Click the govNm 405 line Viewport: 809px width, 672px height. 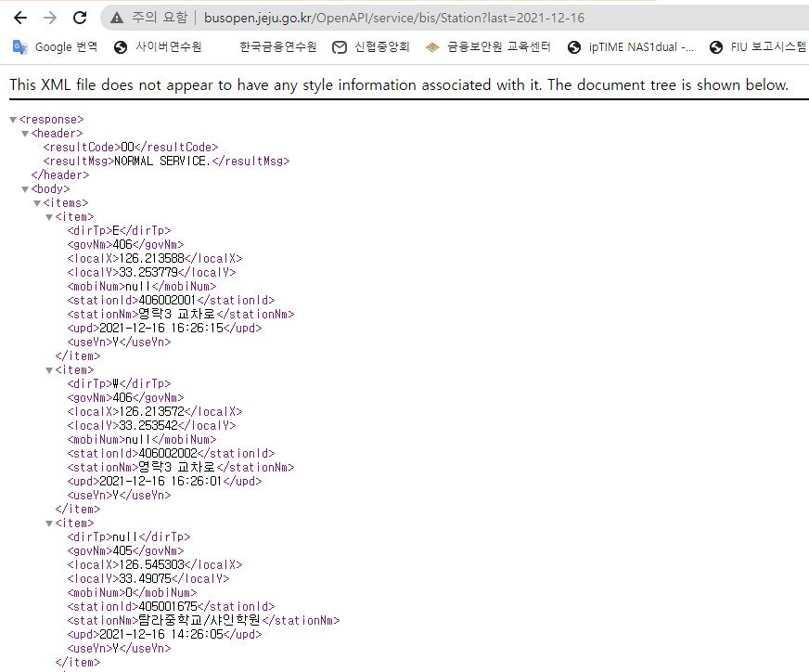click(126, 551)
